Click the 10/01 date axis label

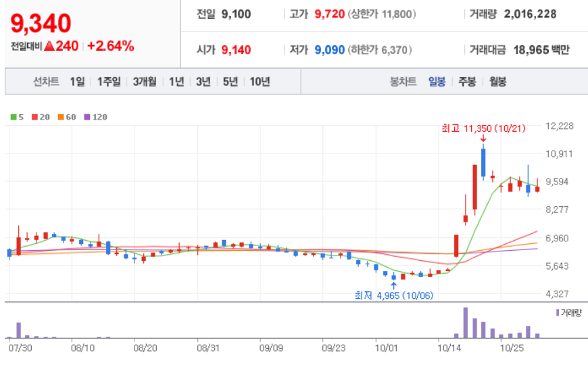[386, 348]
